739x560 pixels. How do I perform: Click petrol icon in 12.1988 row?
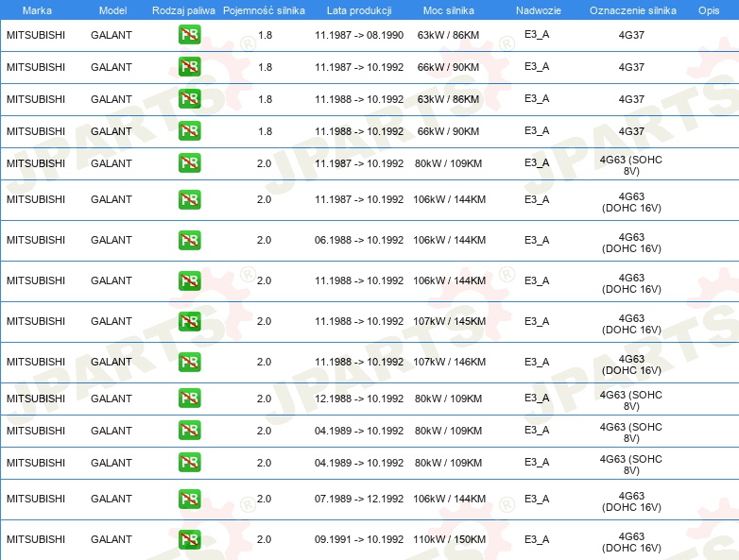189,399
